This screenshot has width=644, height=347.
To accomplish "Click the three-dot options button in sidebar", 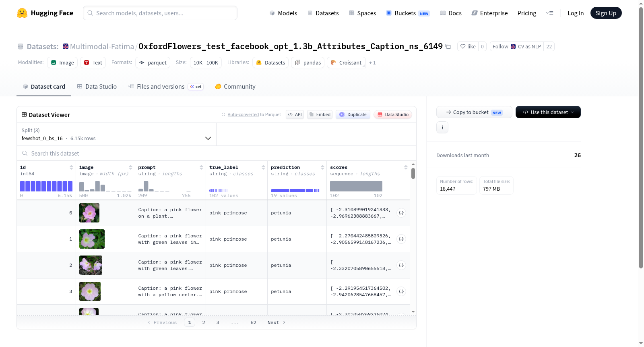I will 442,127.
